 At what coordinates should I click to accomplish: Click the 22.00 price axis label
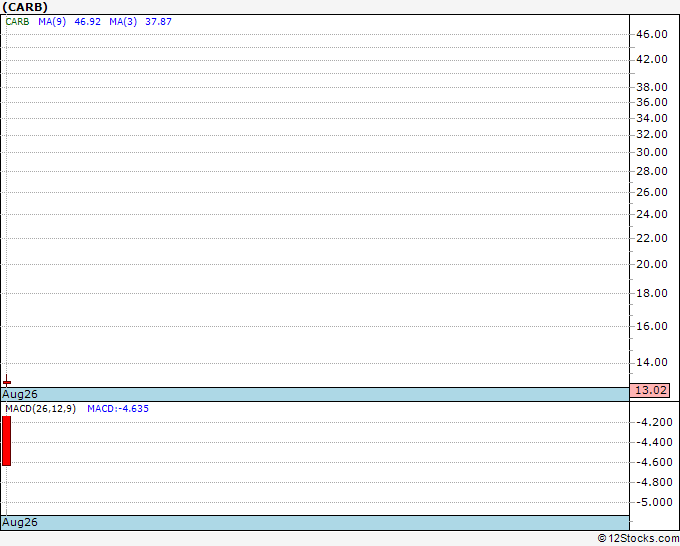point(652,238)
